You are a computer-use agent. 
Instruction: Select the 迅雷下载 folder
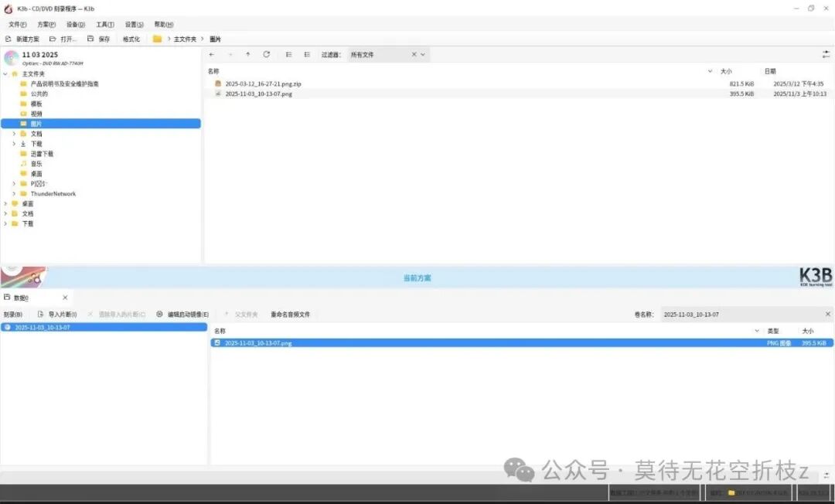(42, 154)
